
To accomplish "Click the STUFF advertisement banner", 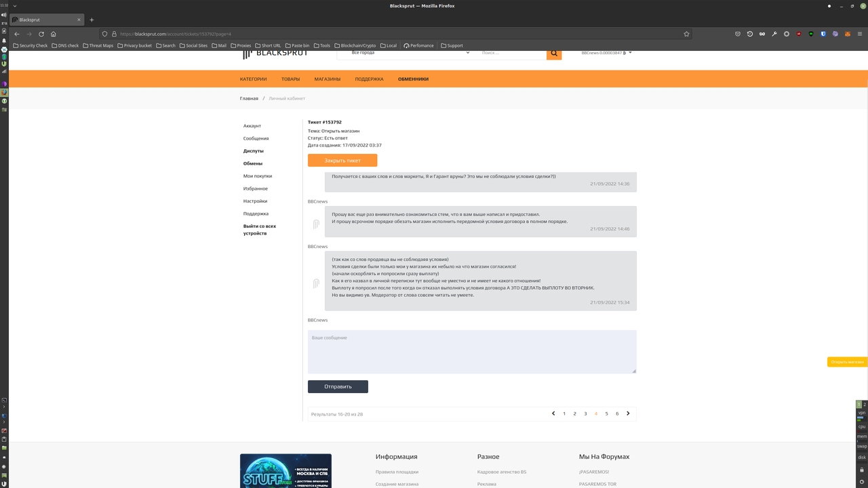I will pyautogui.click(x=285, y=471).
